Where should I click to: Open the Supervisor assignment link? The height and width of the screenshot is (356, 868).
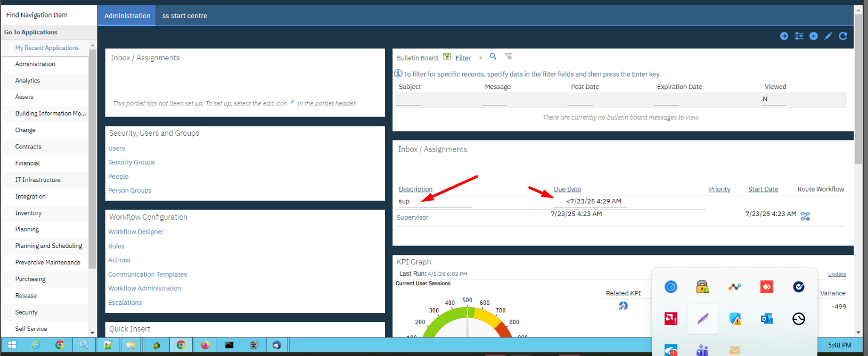pos(412,218)
